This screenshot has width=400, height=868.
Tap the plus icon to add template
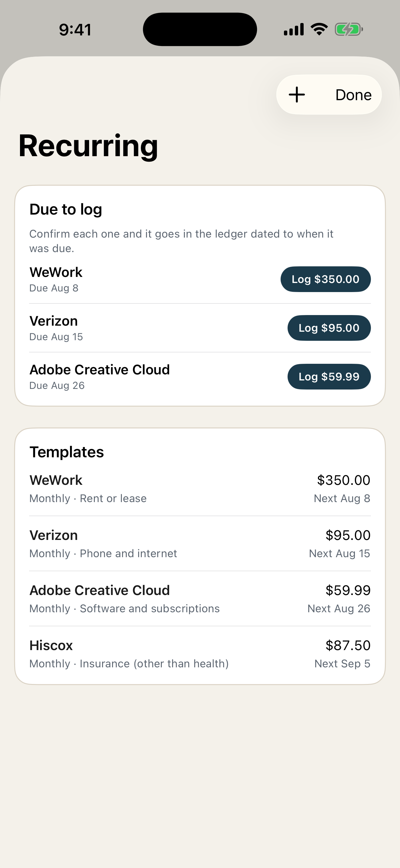pos(297,95)
